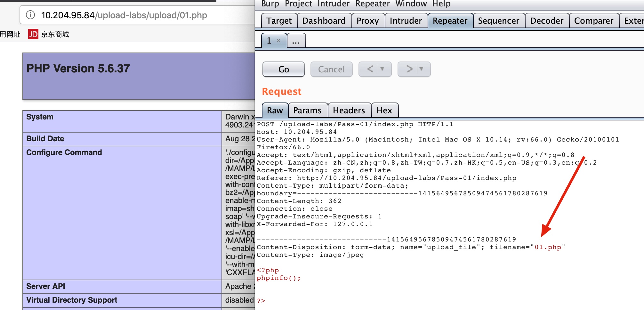Click the filename "01.php" in the request
The image size is (644, 310).
(548, 247)
